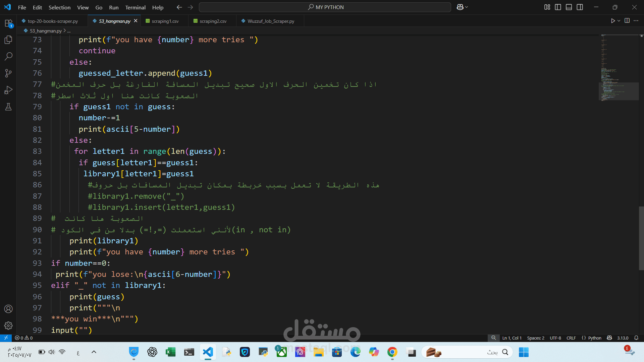
Task: Open Google Chrome from the taskbar
Action: click(392, 352)
